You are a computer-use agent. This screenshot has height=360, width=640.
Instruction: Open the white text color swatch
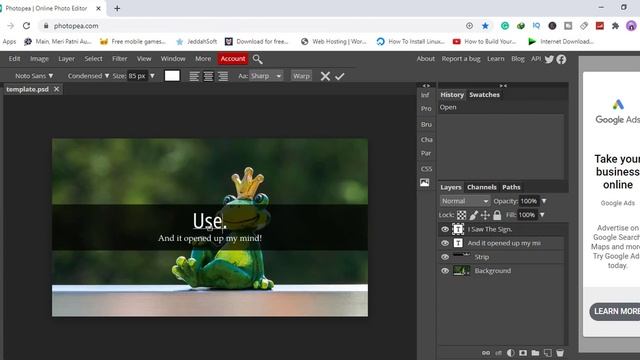pyautogui.click(x=172, y=76)
